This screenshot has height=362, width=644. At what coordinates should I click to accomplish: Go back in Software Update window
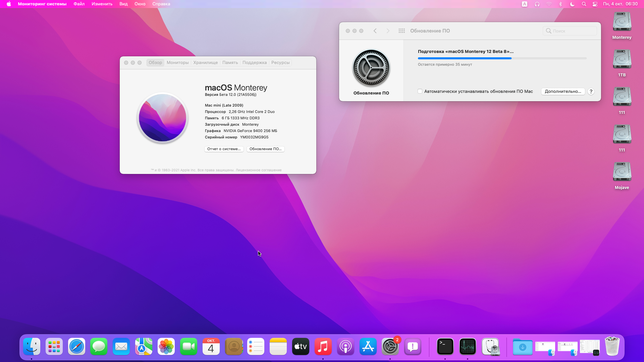pyautogui.click(x=375, y=31)
